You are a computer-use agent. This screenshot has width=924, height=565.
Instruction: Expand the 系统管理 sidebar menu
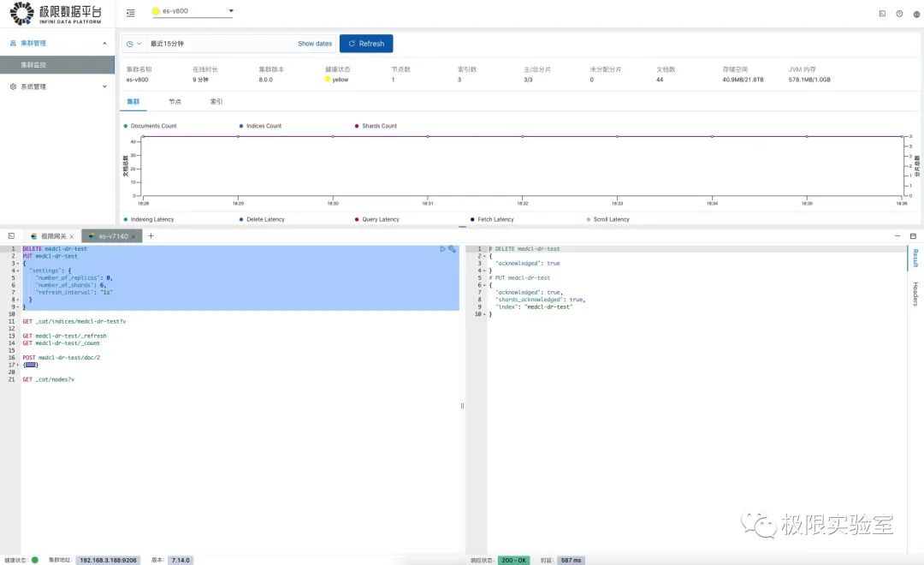[x=58, y=86]
